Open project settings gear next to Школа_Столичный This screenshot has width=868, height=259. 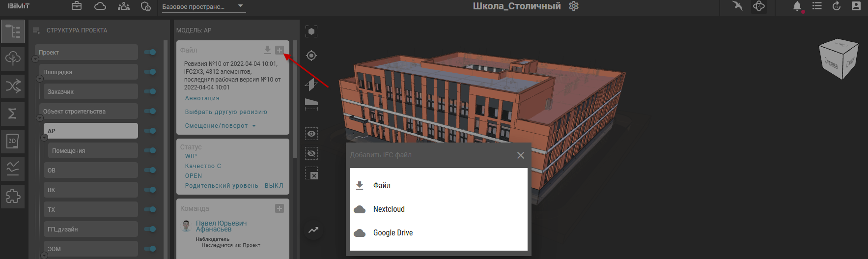point(574,6)
